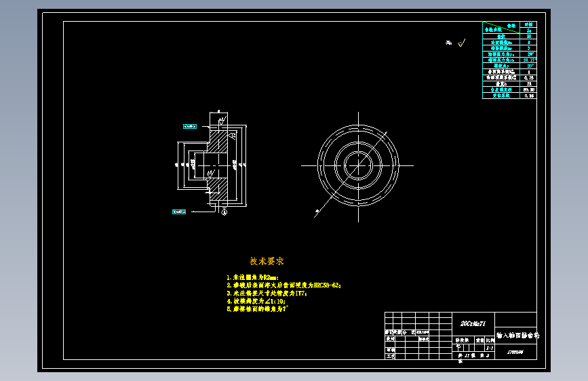Click the '重量' weight label cell in title block
Screen dimensions: 588x381
480,340
